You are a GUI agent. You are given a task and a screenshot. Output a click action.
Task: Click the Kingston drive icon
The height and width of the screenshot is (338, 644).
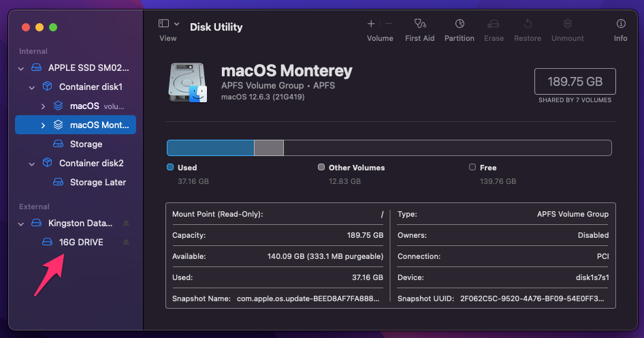point(37,223)
